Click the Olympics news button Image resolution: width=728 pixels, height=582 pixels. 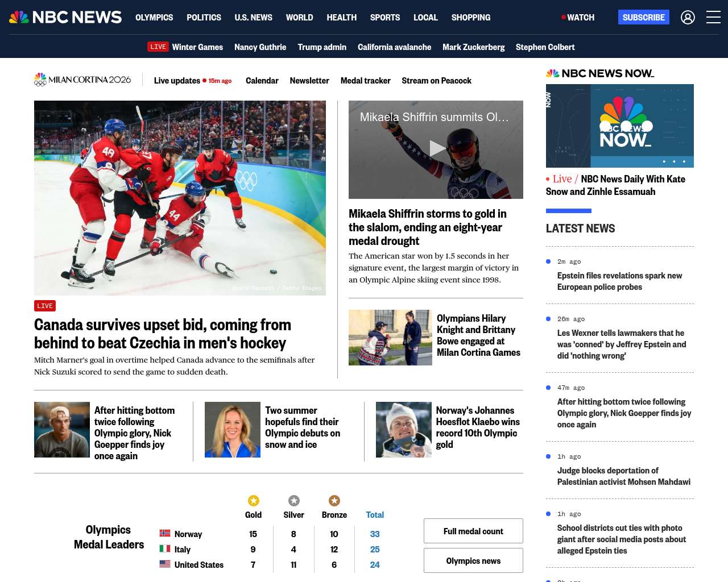coord(473,560)
